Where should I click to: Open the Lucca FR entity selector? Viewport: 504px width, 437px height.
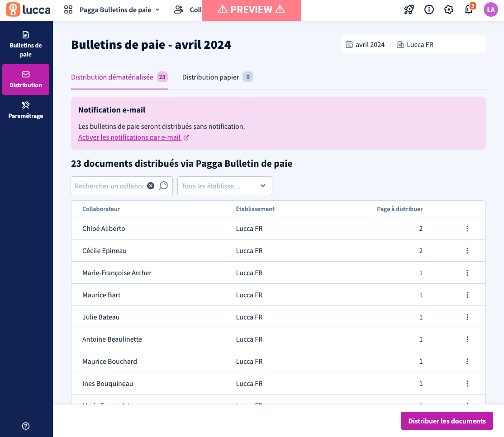(x=415, y=45)
